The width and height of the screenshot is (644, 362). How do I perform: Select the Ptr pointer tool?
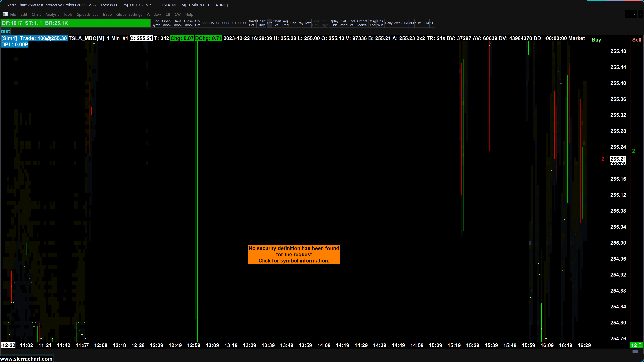tap(269, 23)
